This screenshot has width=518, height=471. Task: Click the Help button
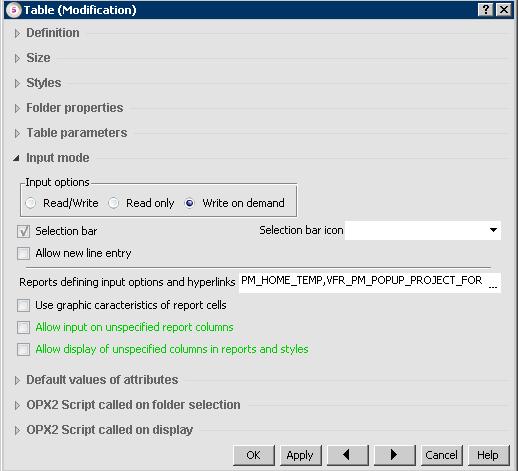pyautogui.click(x=488, y=455)
